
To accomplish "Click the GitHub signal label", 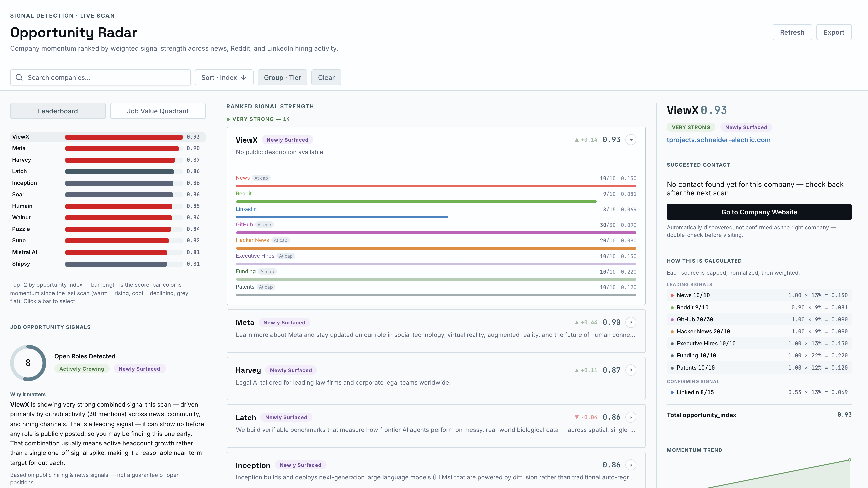I will pyautogui.click(x=244, y=225).
